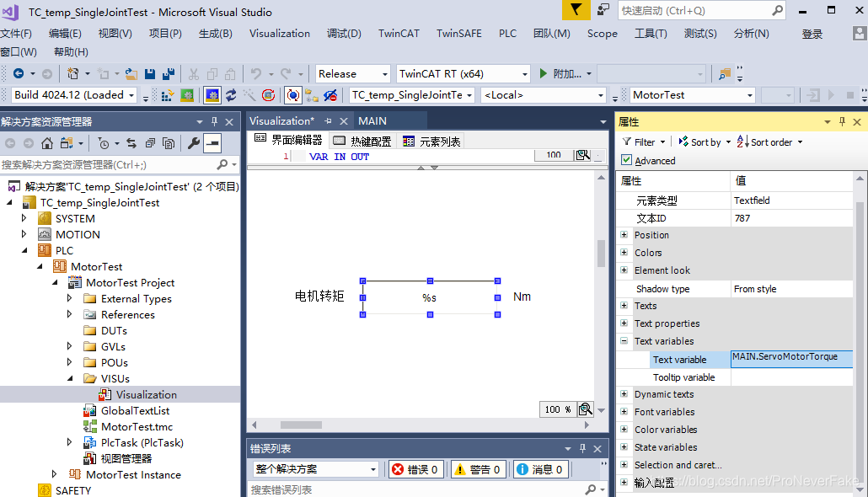
Task: Click the Sort order button
Action: click(x=769, y=142)
